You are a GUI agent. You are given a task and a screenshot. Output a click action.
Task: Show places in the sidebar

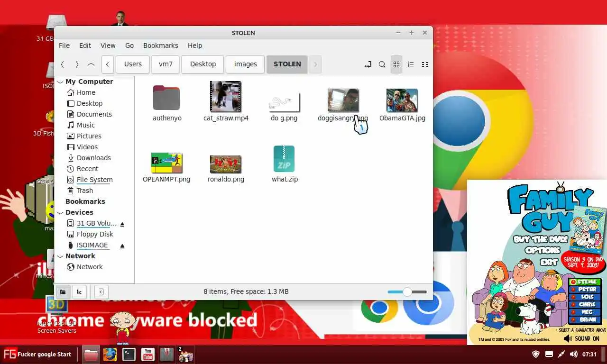point(63,292)
